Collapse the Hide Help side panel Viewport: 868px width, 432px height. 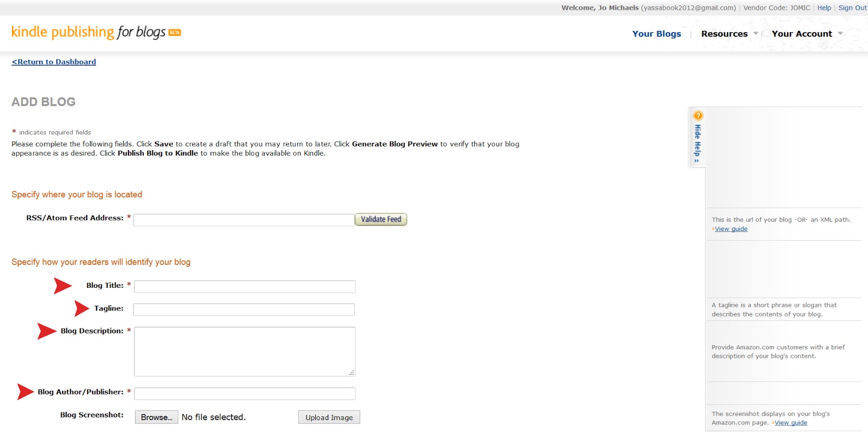(698, 143)
